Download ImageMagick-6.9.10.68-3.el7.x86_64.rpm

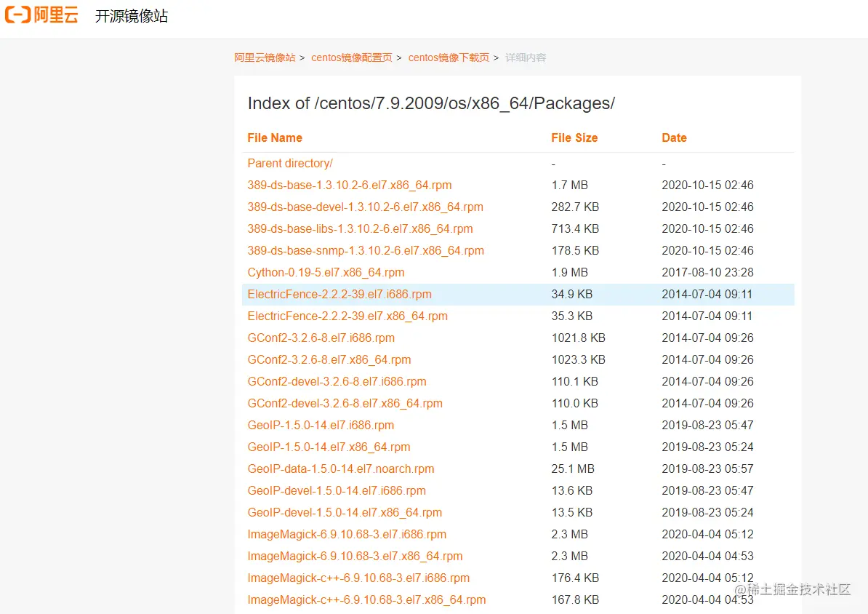click(x=355, y=557)
